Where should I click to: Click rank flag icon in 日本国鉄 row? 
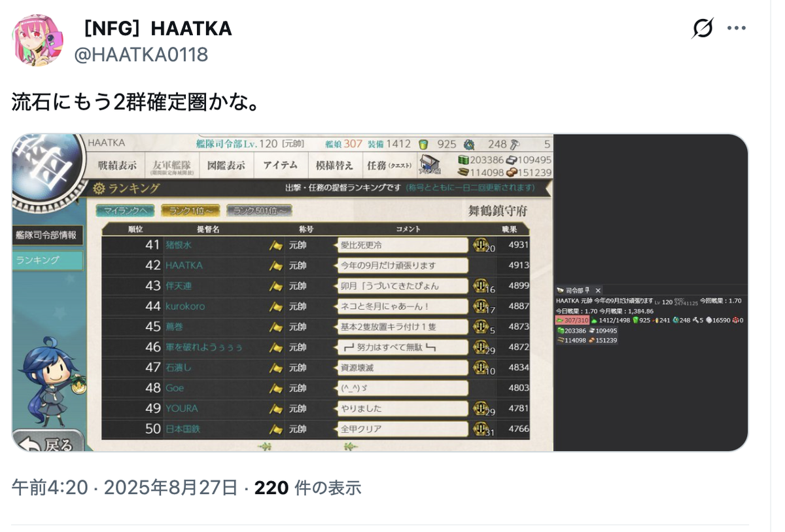276,429
